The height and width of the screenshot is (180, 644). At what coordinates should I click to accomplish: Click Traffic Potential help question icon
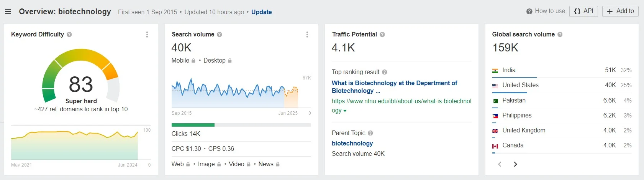point(382,35)
